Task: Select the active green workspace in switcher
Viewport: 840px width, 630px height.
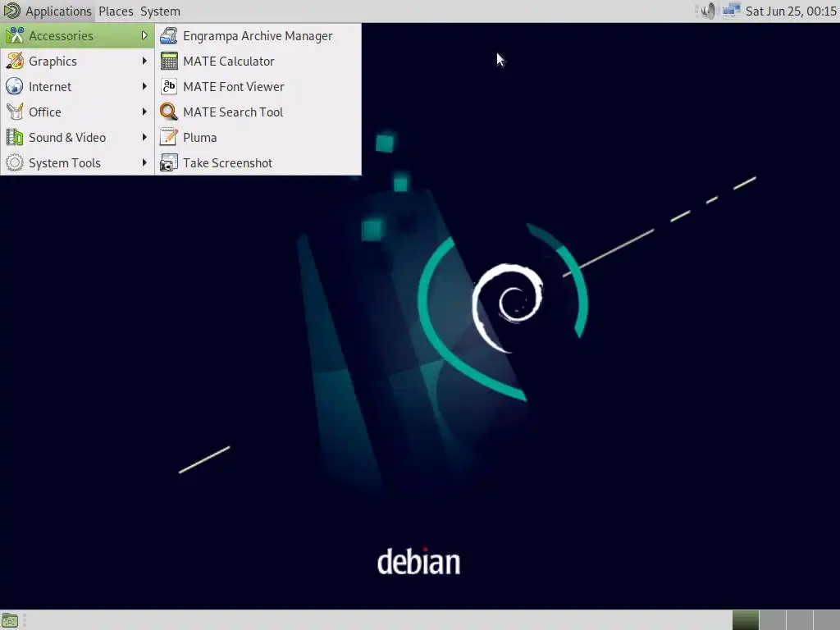Action: tap(745, 620)
